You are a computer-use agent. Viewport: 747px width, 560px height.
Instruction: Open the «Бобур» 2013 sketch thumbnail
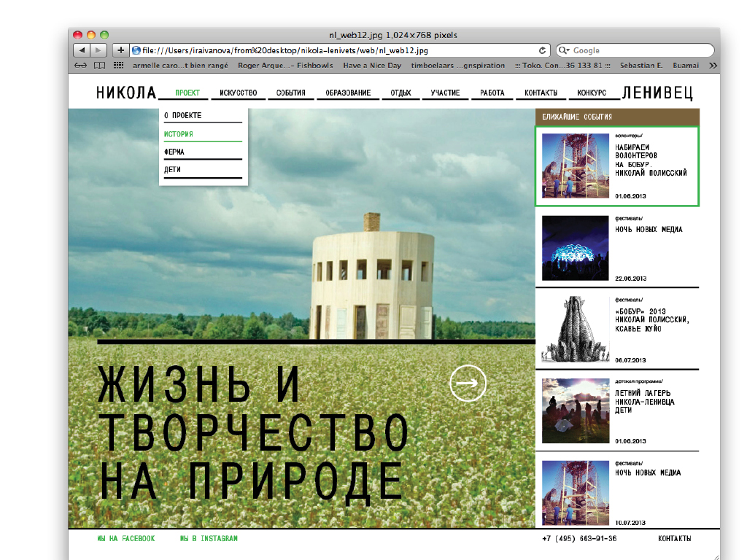[575, 330]
